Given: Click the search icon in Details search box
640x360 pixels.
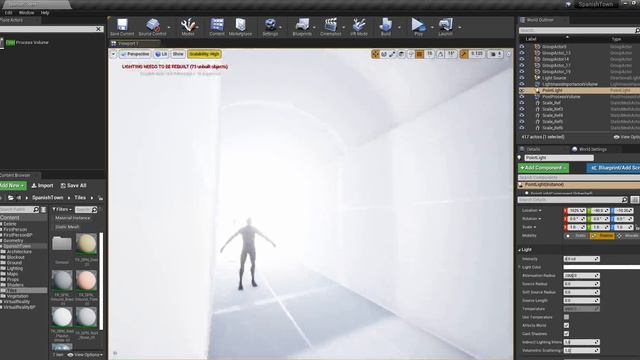Looking at the screenshot, I should 624,200.
